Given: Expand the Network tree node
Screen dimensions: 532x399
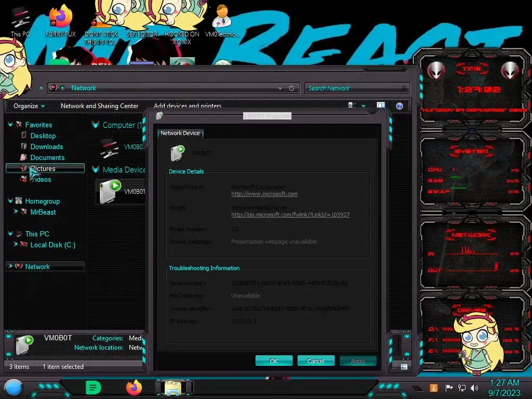Looking at the screenshot, I should 10,266.
